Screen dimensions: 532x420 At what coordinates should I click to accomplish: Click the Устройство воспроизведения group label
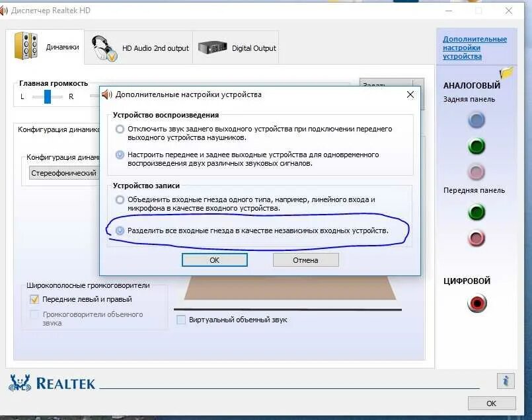[x=166, y=115]
